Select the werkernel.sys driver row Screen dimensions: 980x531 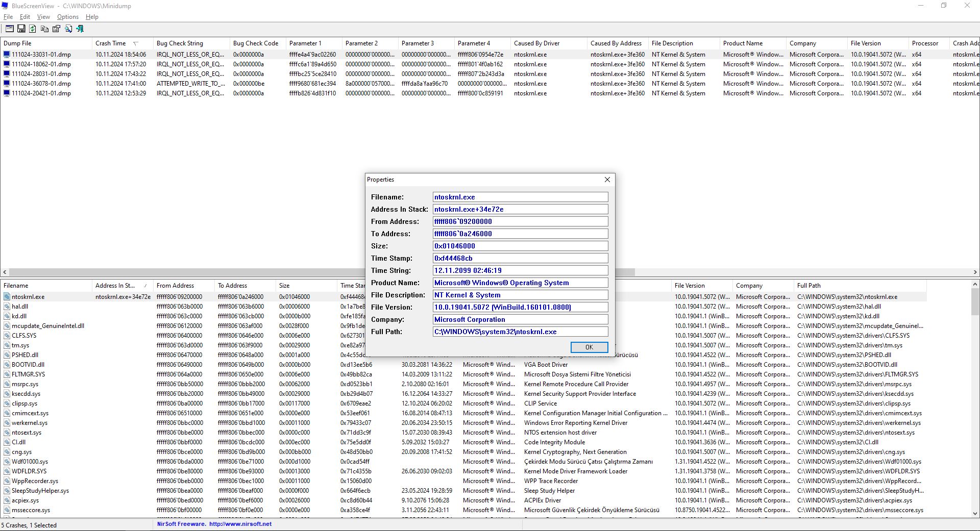click(x=463, y=423)
